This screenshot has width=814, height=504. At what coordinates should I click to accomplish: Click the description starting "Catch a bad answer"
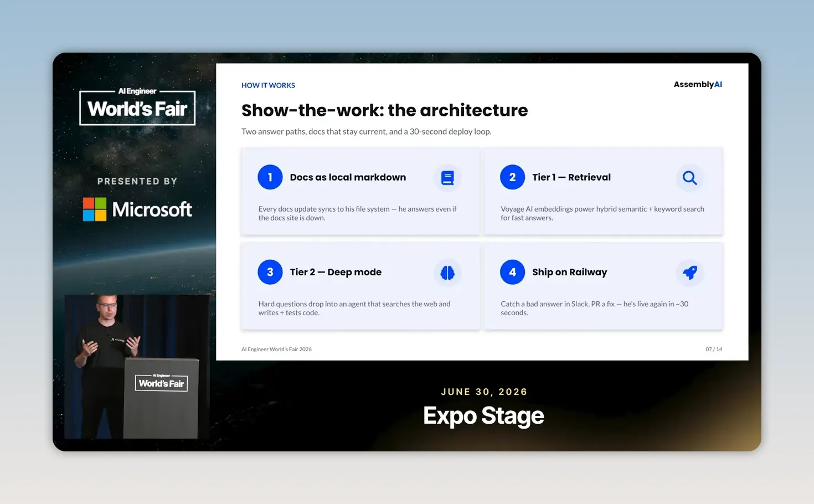click(595, 308)
